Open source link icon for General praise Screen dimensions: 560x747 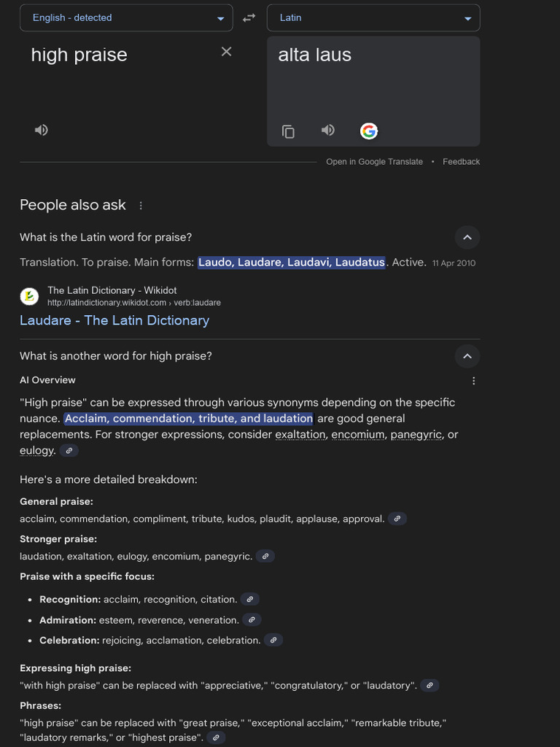click(x=397, y=519)
